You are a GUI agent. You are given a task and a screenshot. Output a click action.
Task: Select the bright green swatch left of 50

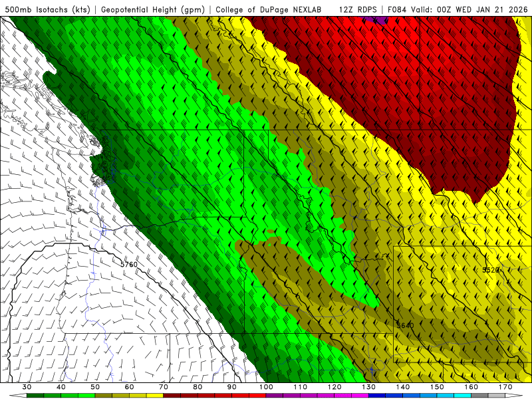[86, 396]
